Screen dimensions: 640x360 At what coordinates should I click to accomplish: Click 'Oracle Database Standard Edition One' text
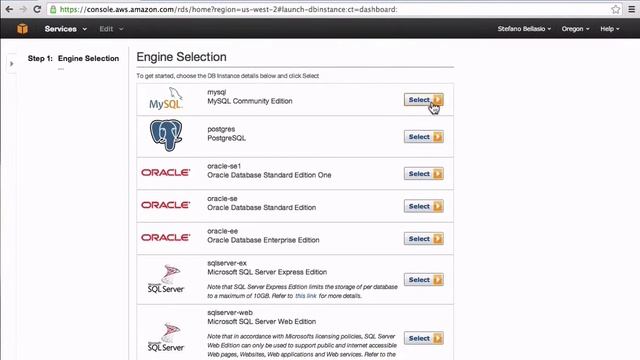click(x=269, y=175)
